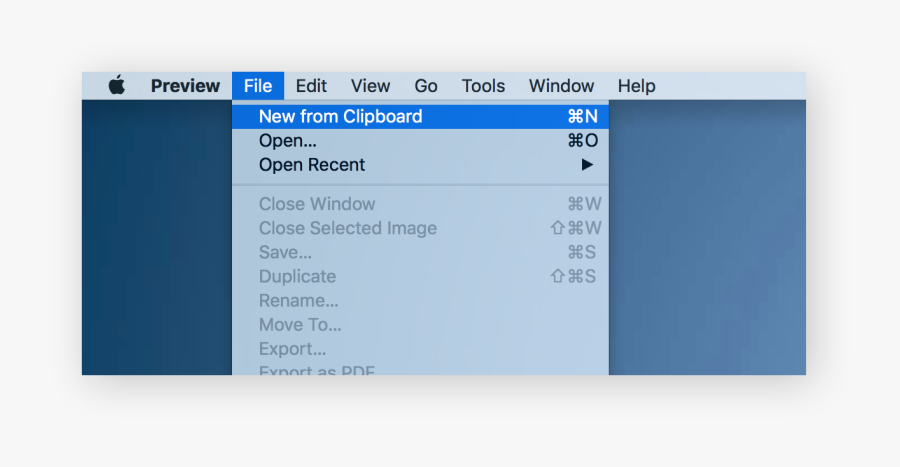Choose New from Clipboard
The image size is (900, 467).
[420, 116]
